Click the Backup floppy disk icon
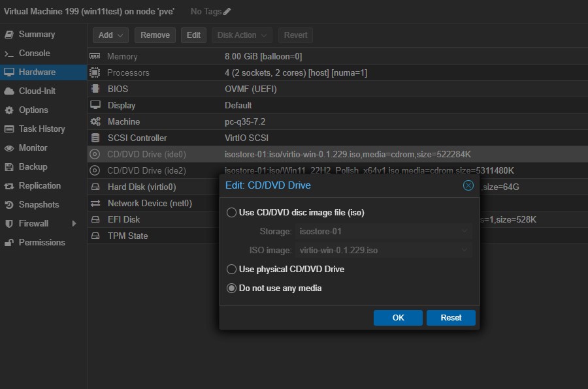The height and width of the screenshot is (389, 588). coord(9,167)
